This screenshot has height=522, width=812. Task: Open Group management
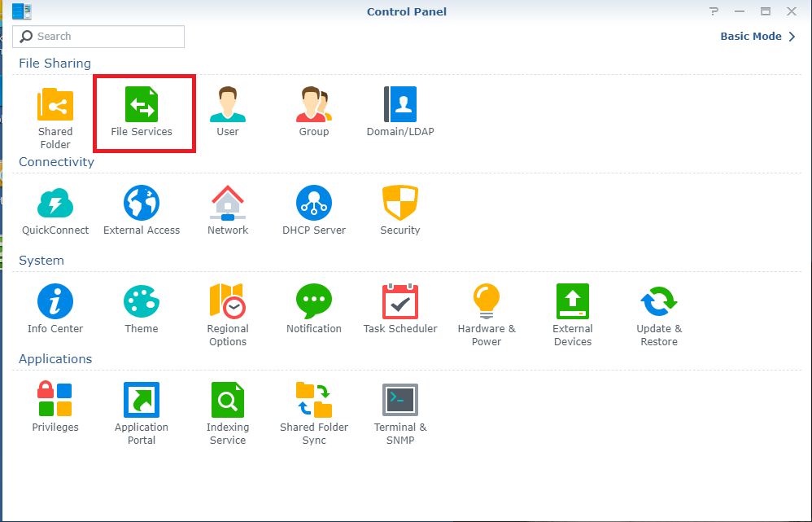point(314,106)
